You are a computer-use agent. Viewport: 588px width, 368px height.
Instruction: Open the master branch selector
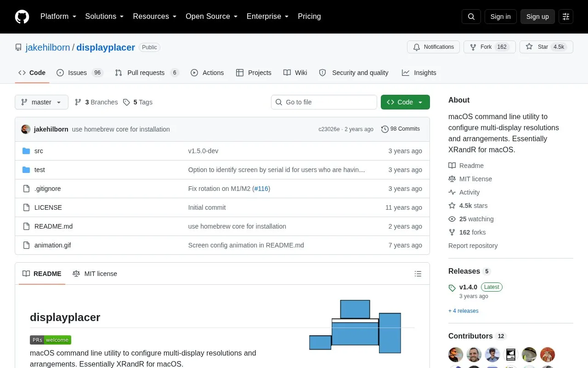point(41,102)
